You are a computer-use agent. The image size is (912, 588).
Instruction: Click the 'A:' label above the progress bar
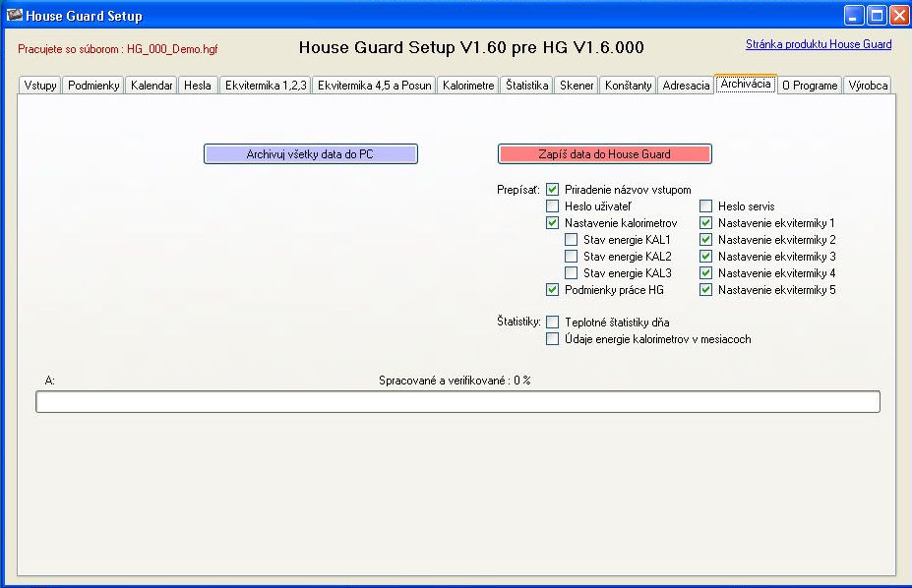(50, 381)
